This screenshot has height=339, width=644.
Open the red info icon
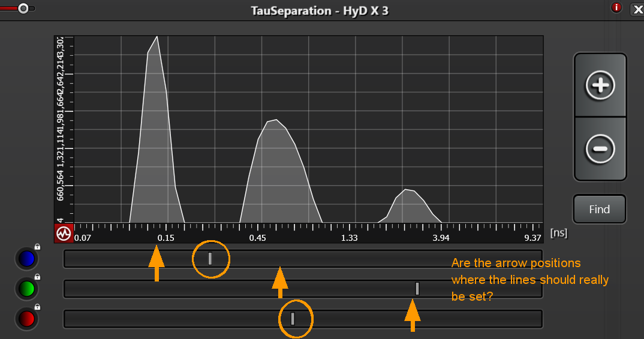tap(616, 8)
